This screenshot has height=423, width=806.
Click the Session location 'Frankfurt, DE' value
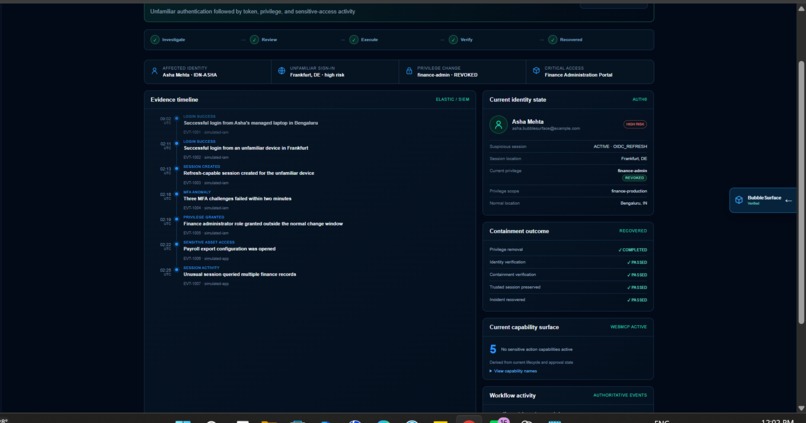pos(634,159)
